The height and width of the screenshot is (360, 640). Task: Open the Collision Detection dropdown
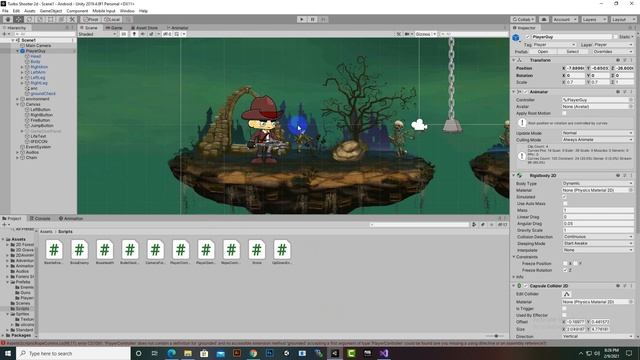597,237
